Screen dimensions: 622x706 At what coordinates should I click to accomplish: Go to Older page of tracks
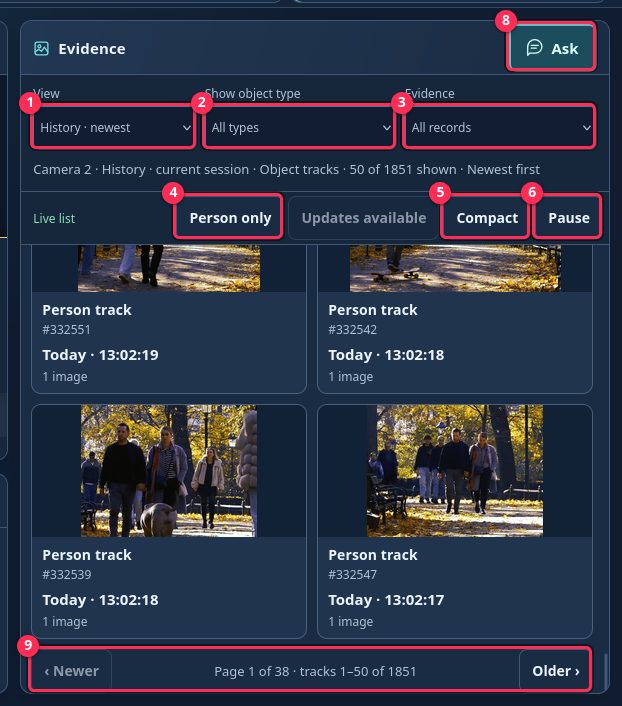(x=555, y=671)
